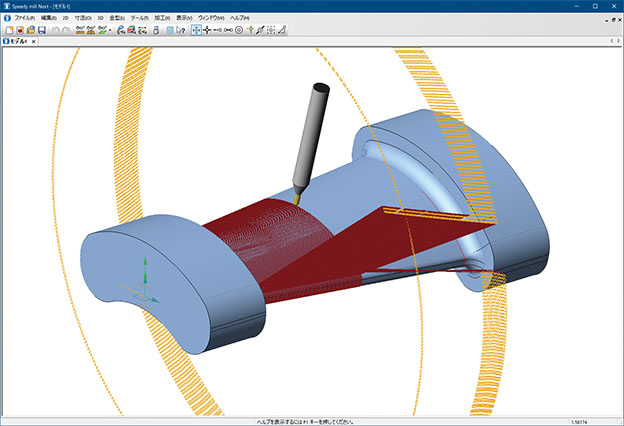Click the New file icon in toolbar
The width and height of the screenshot is (624, 426).
click(8, 30)
